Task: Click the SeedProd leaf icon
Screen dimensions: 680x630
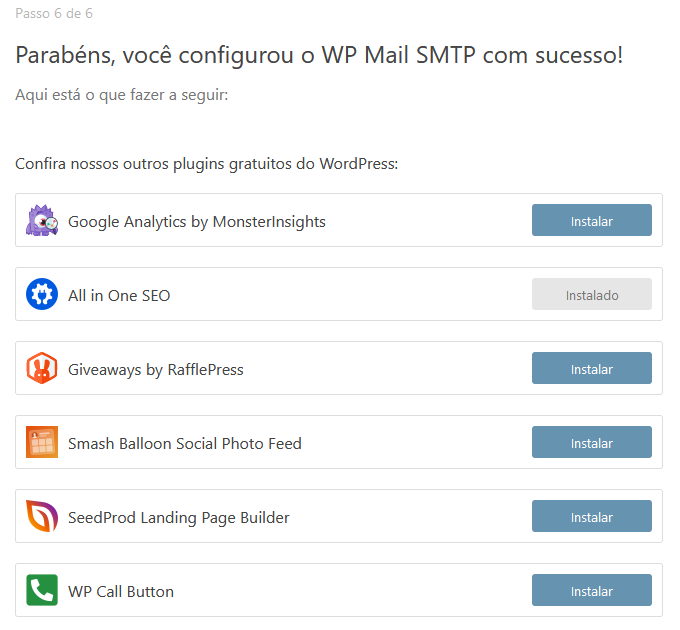Action: [42, 516]
